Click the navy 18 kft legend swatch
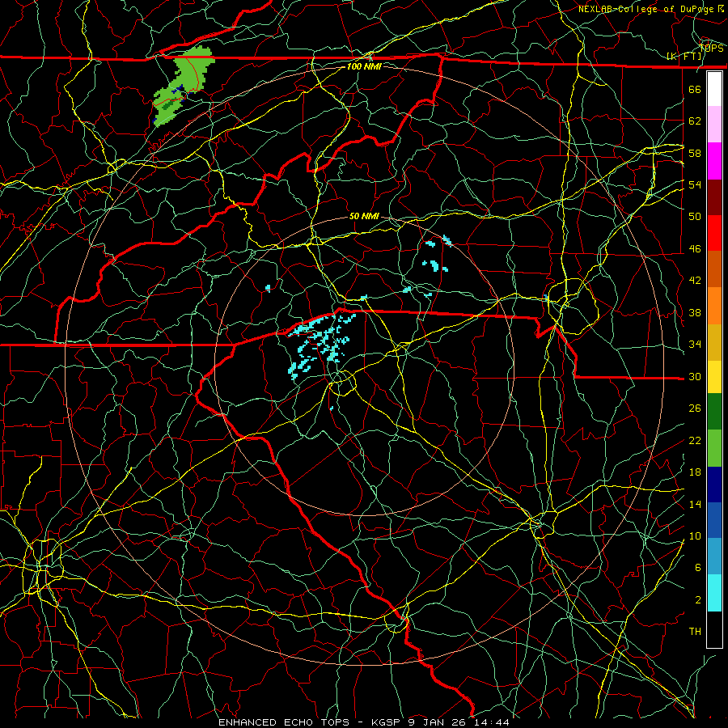Screen dimensions: 728x728 coord(714,485)
